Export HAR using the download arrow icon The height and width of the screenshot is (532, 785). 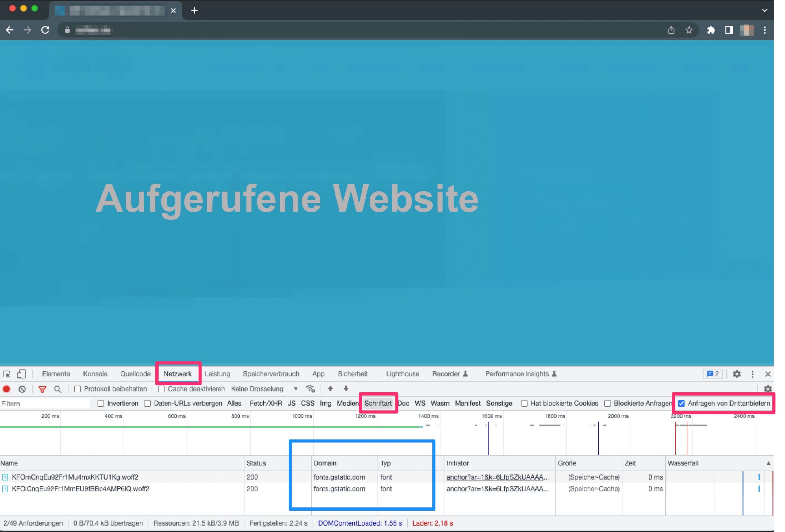pos(346,389)
